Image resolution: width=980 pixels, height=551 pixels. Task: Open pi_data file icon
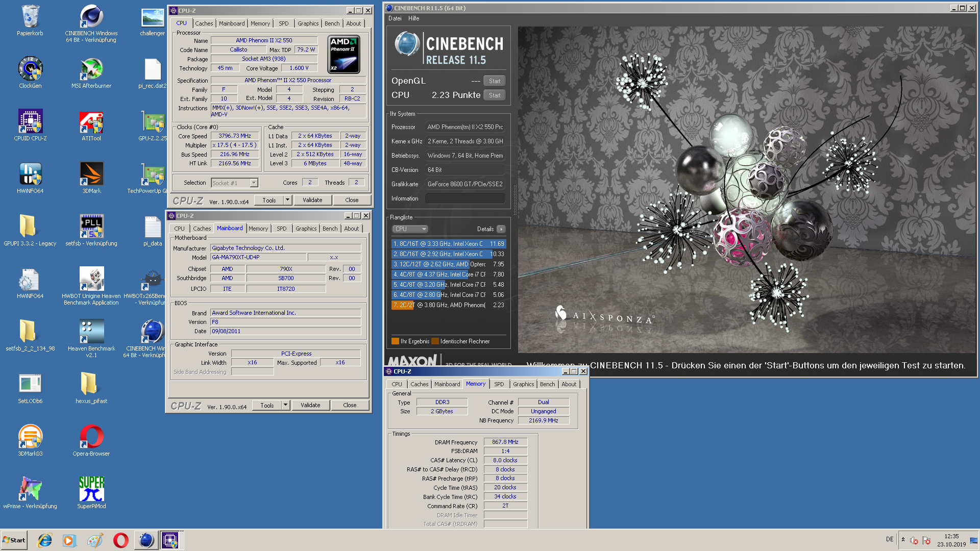(153, 230)
